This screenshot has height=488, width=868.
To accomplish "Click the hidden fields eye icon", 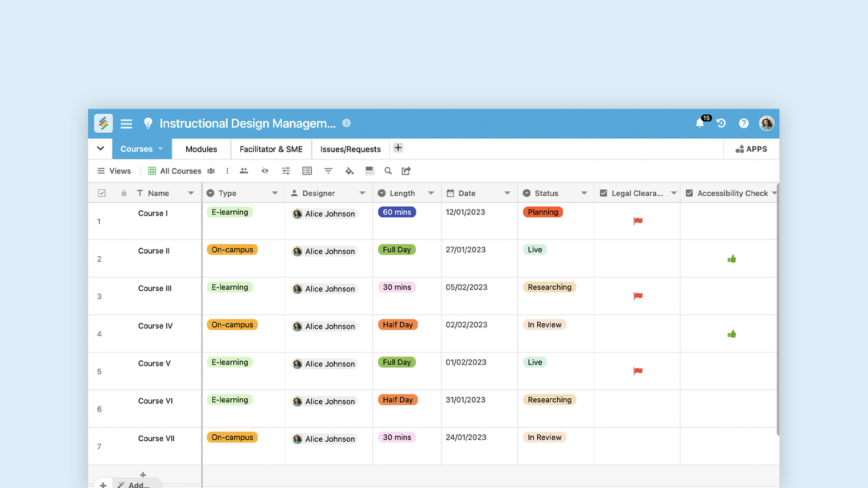I will [x=265, y=171].
